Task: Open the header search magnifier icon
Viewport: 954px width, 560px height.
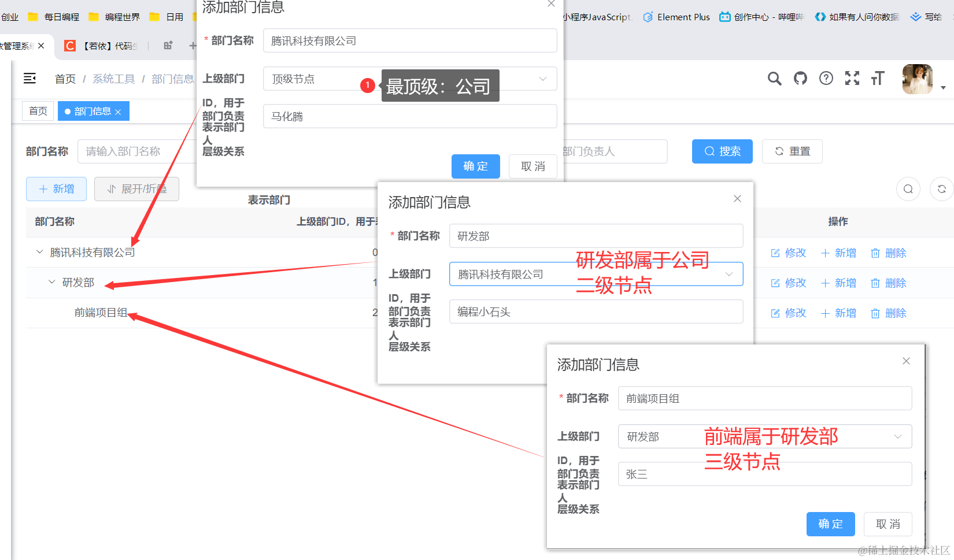Action: click(x=774, y=79)
